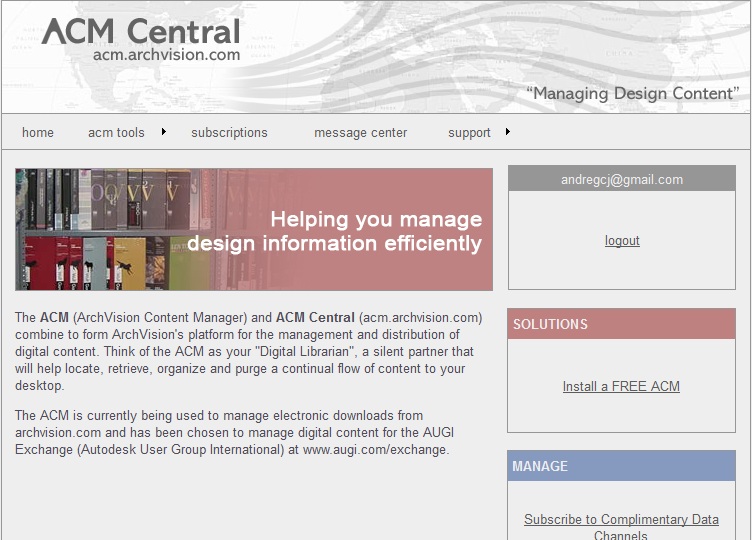Open the support menu

(x=469, y=133)
